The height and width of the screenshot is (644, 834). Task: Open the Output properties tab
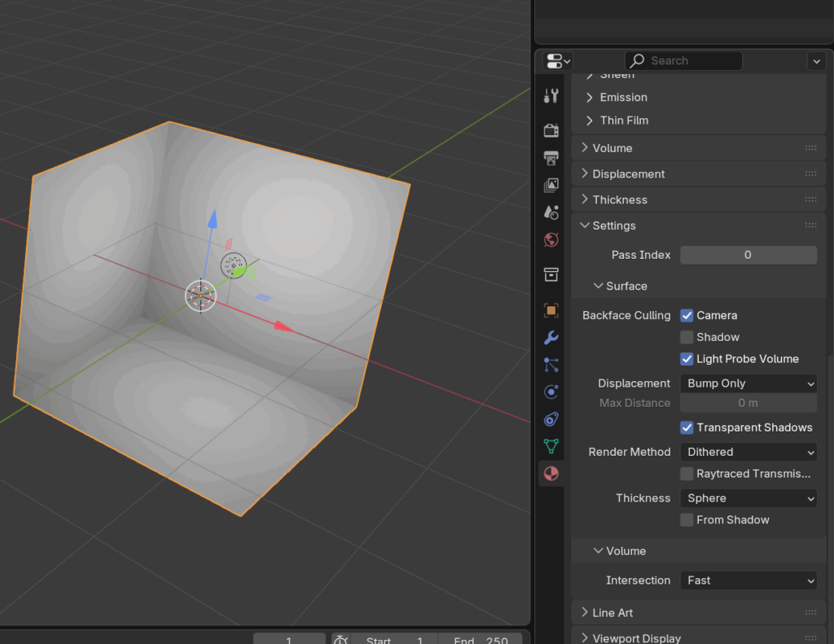click(x=551, y=157)
